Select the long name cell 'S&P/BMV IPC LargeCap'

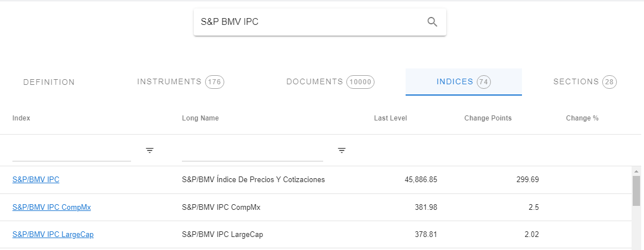point(222,234)
